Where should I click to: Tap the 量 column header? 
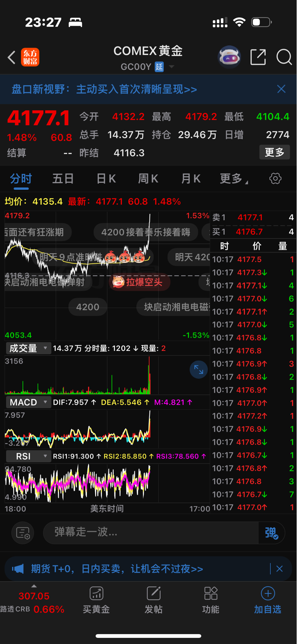click(283, 246)
